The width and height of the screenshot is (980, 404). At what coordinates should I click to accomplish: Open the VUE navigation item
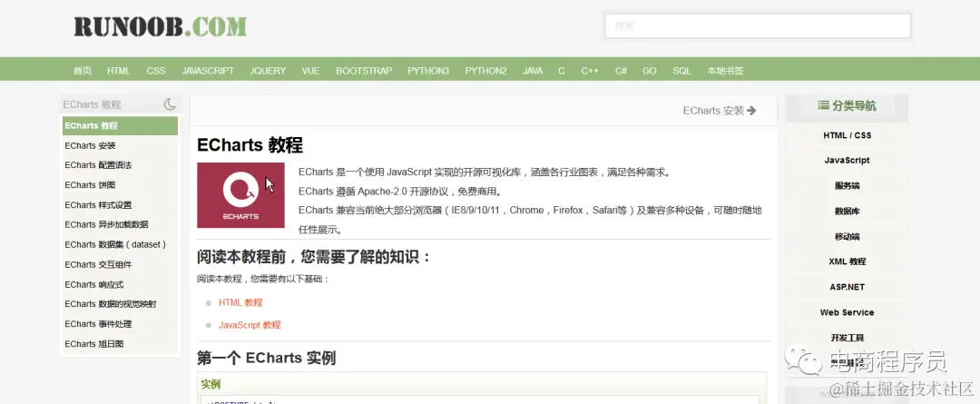(x=310, y=71)
